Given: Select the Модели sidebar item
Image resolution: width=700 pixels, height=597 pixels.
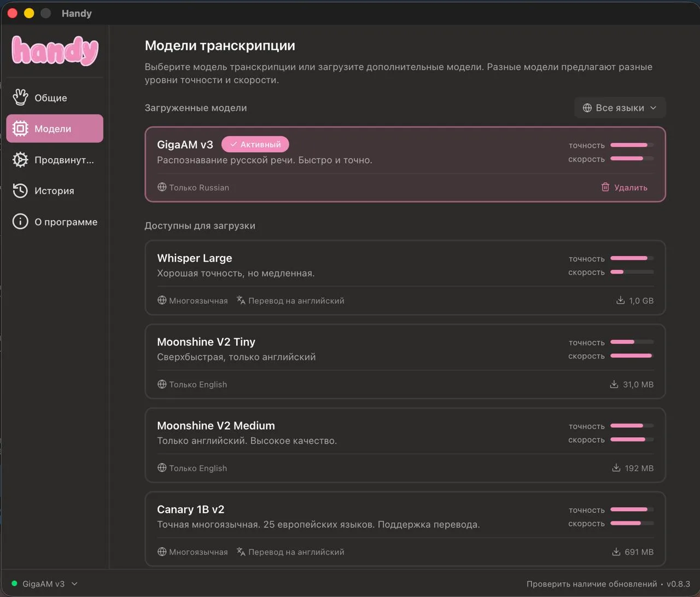Looking at the screenshot, I should coord(55,129).
